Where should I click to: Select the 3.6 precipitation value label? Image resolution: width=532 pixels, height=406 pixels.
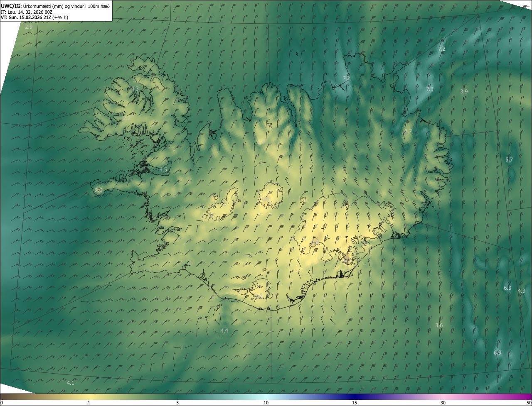click(439, 325)
